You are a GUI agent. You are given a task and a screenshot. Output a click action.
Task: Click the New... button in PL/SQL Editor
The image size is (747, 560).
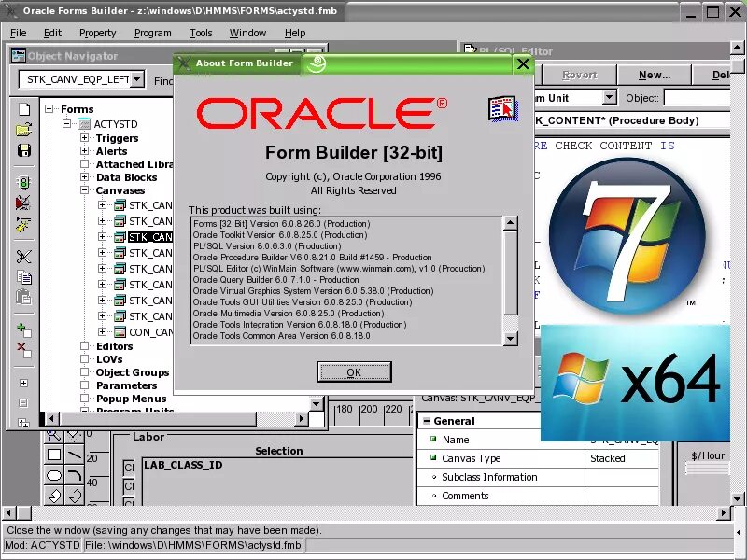[x=655, y=75]
